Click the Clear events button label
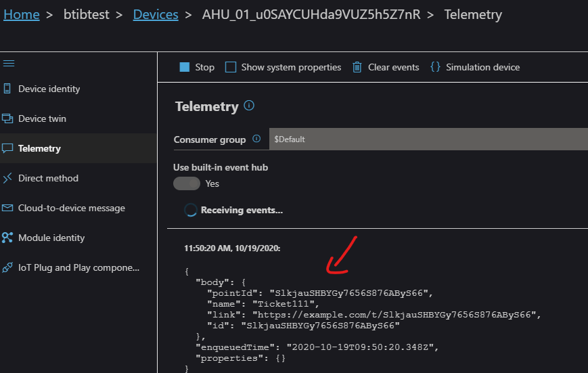Screen dimensions: 588x373 tap(393, 67)
